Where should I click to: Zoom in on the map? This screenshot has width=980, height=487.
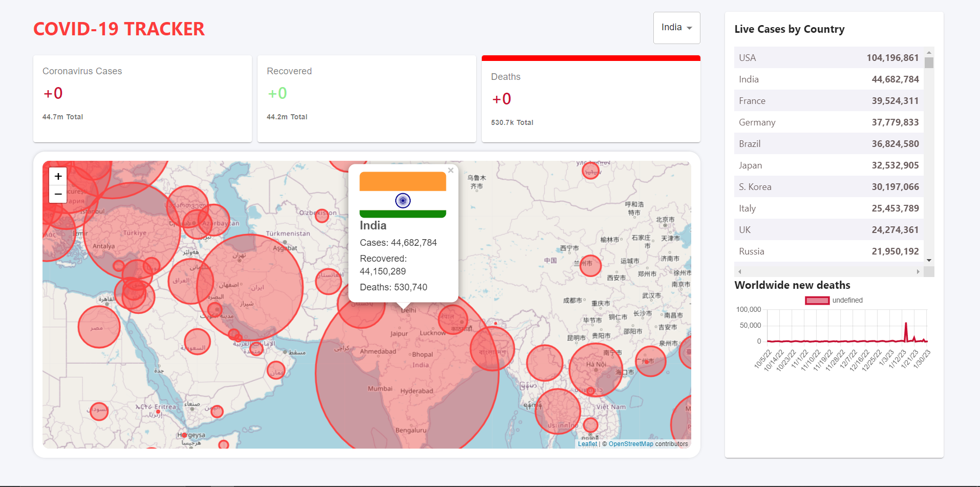click(x=58, y=176)
